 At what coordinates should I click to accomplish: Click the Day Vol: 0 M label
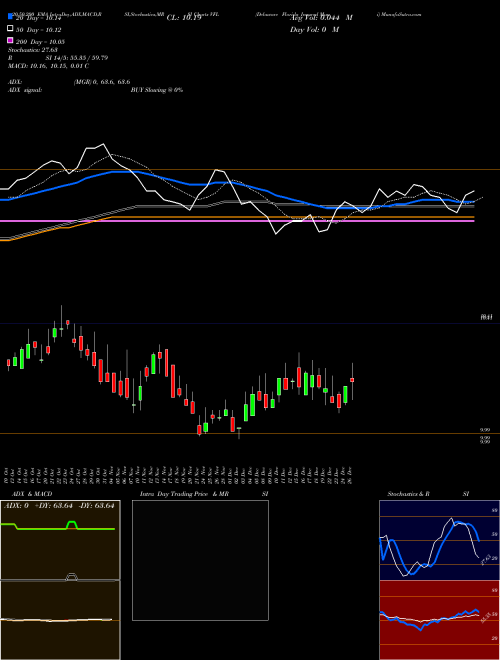point(314,29)
